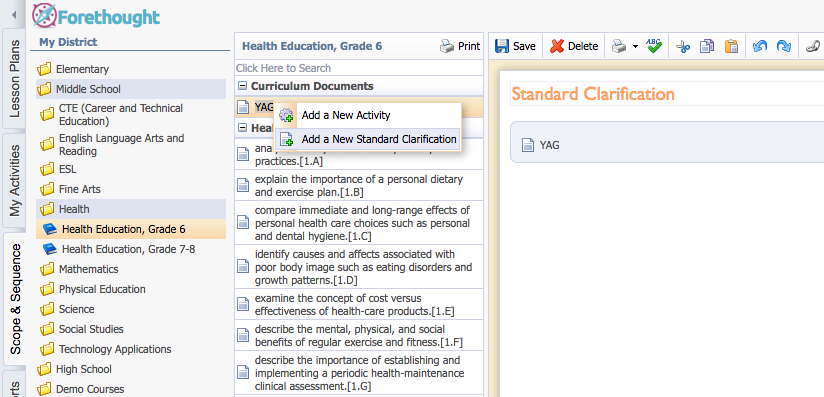The height and width of the screenshot is (397, 824).
Task: Select the standard 1.F on exercise benefits
Action: (x=358, y=335)
